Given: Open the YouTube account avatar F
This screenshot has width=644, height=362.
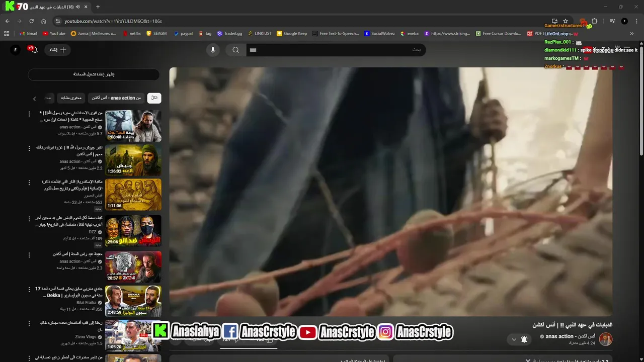Looking at the screenshot, I should pyautogui.click(x=16, y=50).
